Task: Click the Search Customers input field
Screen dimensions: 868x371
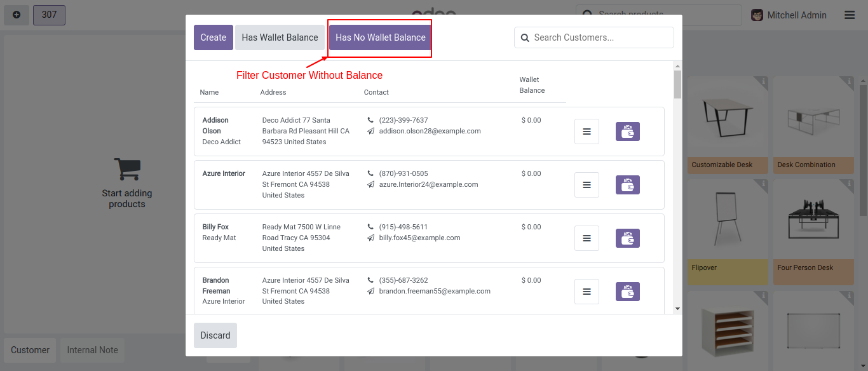Action: [600, 37]
